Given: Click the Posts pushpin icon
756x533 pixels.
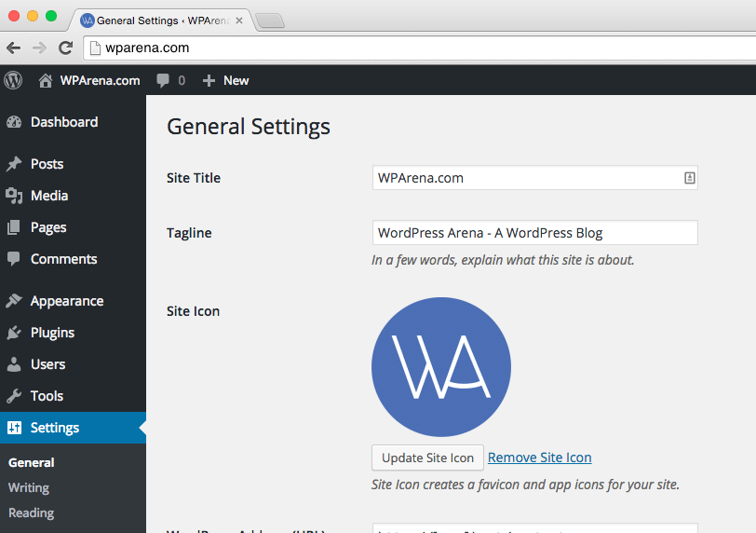Looking at the screenshot, I should (x=14, y=164).
